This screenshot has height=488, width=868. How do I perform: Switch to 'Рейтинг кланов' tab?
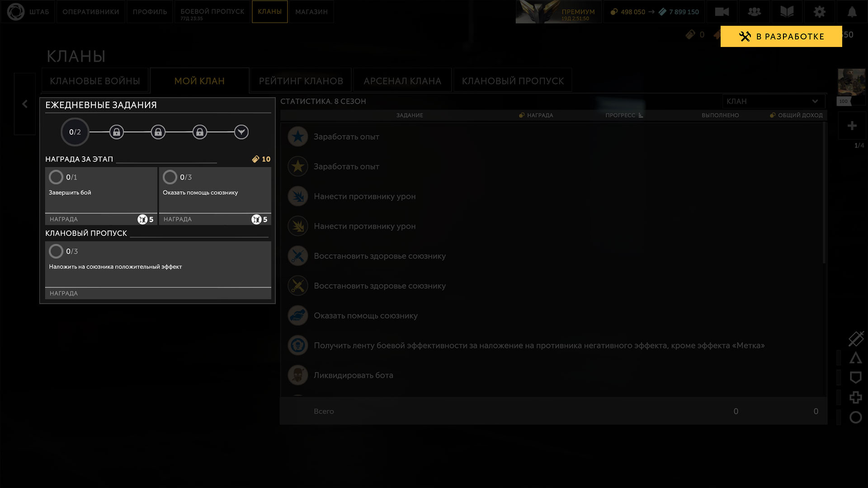pos(301,81)
